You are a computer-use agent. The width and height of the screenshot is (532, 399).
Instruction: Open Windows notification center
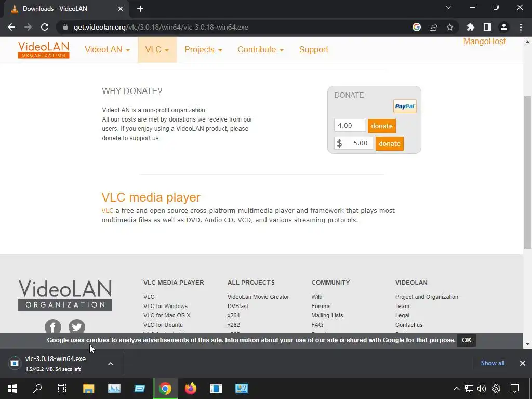pos(515,389)
